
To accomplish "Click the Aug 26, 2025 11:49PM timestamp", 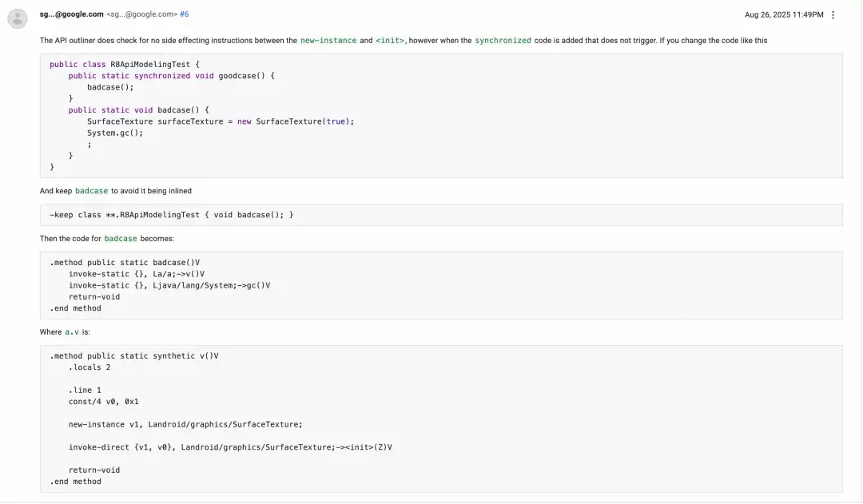I will point(784,15).
